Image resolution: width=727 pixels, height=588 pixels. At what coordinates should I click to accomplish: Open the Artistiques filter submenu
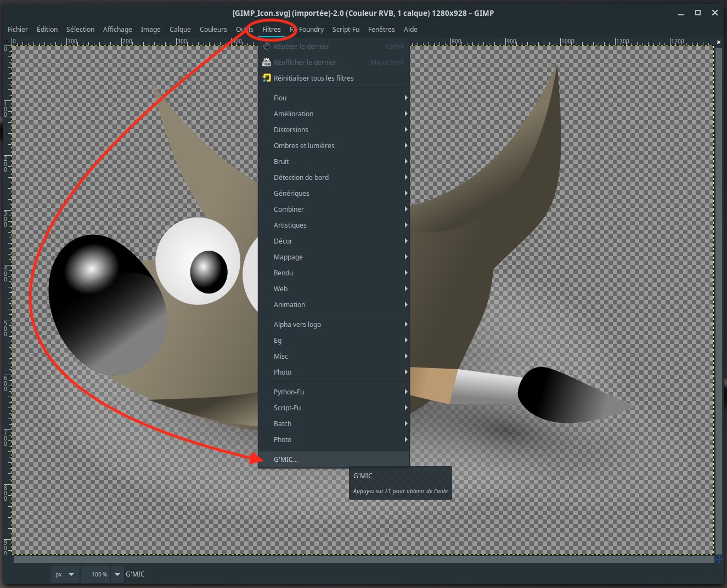pyautogui.click(x=334, y=225)
